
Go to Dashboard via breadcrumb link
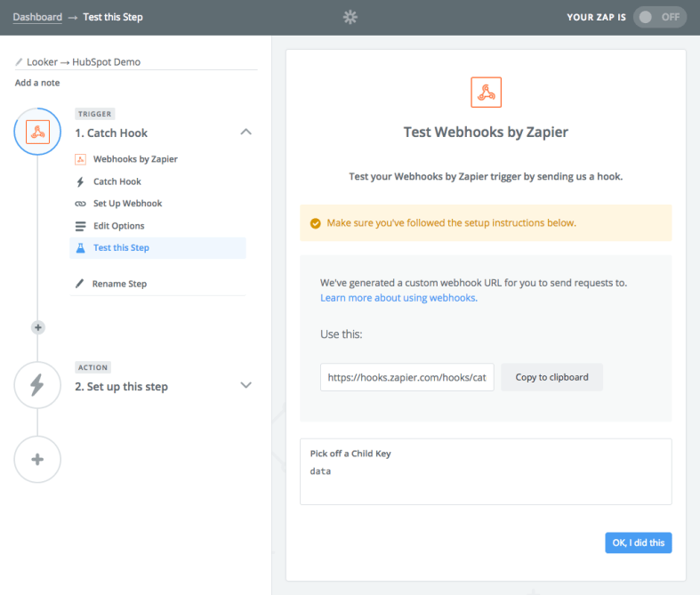coord(37,17)
